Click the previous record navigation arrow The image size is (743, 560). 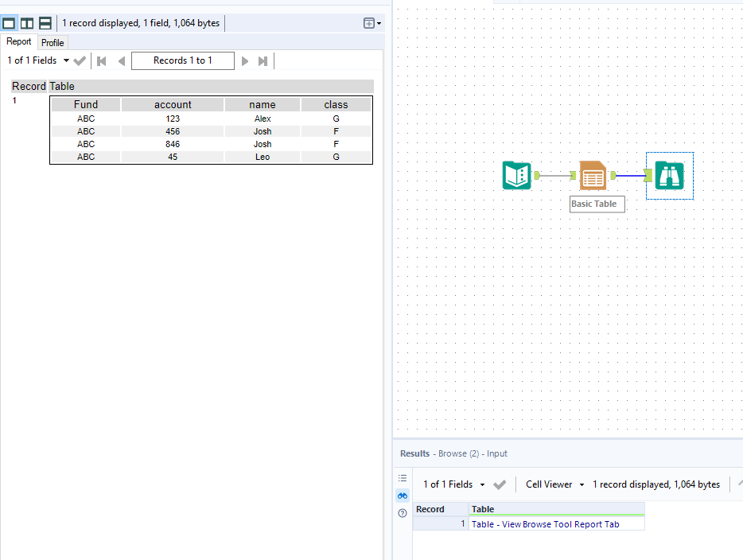point(121,60)
